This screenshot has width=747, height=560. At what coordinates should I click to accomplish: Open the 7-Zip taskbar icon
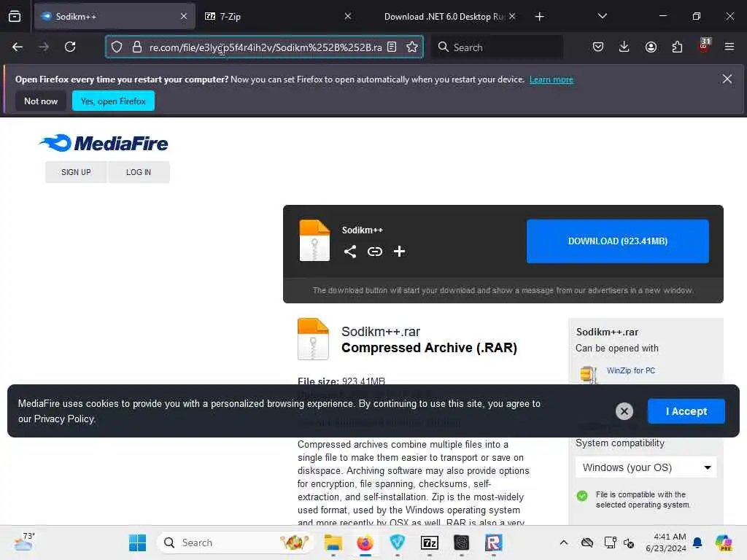point(430,542)
